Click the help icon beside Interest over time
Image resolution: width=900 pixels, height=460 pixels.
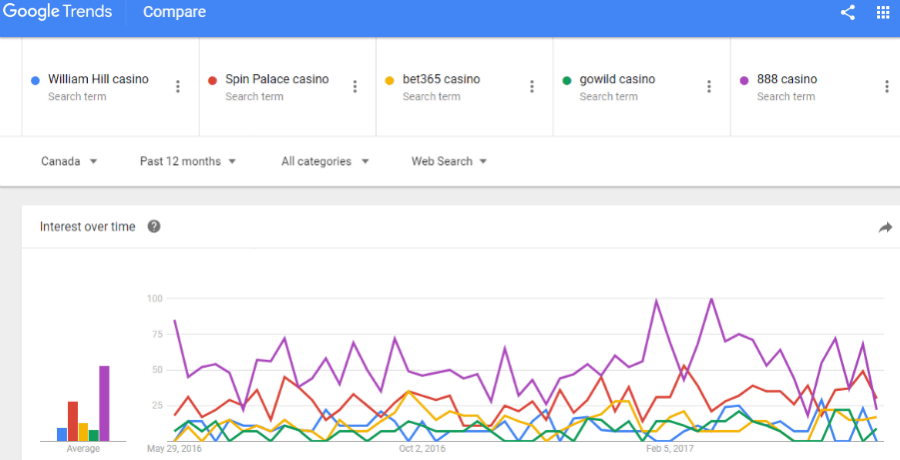click(154, 226)
